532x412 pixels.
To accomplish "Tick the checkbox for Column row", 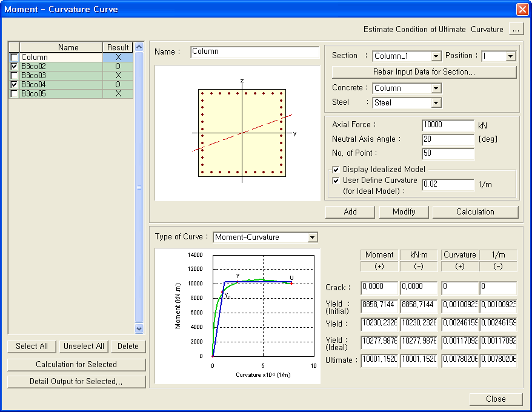I will pos(14,58).
